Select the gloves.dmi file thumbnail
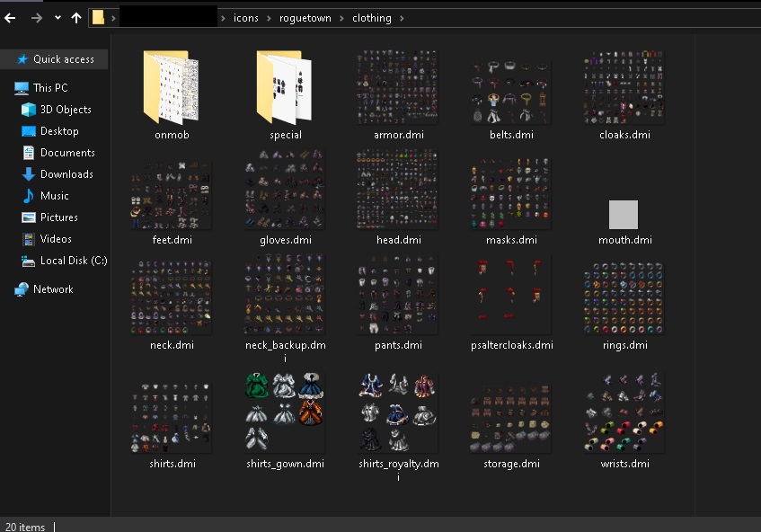 point(285,190)
